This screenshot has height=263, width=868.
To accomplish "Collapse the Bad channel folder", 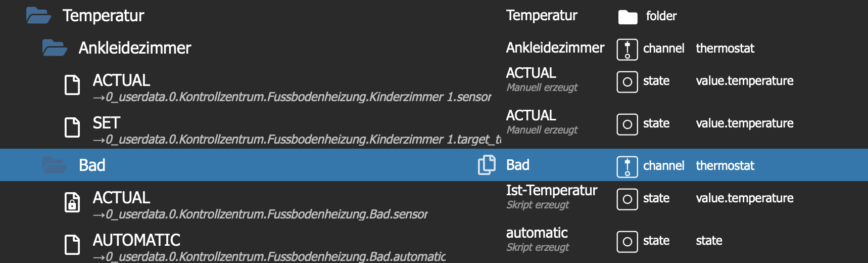I will (x=55, y=165).
